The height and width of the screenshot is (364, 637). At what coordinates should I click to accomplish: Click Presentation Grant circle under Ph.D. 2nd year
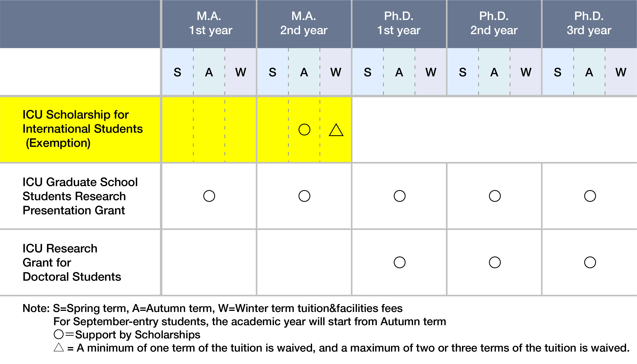pos(495,196)
